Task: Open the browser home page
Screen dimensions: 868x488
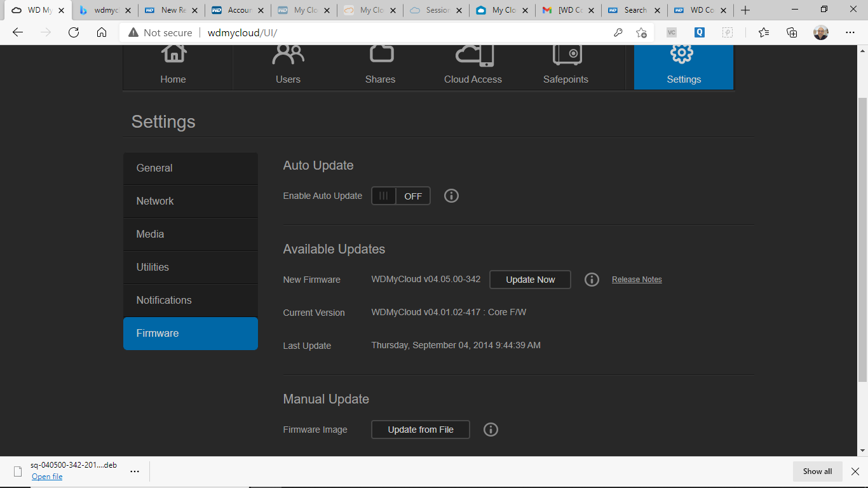Action: pyautogui.click(x=102, y=32)
